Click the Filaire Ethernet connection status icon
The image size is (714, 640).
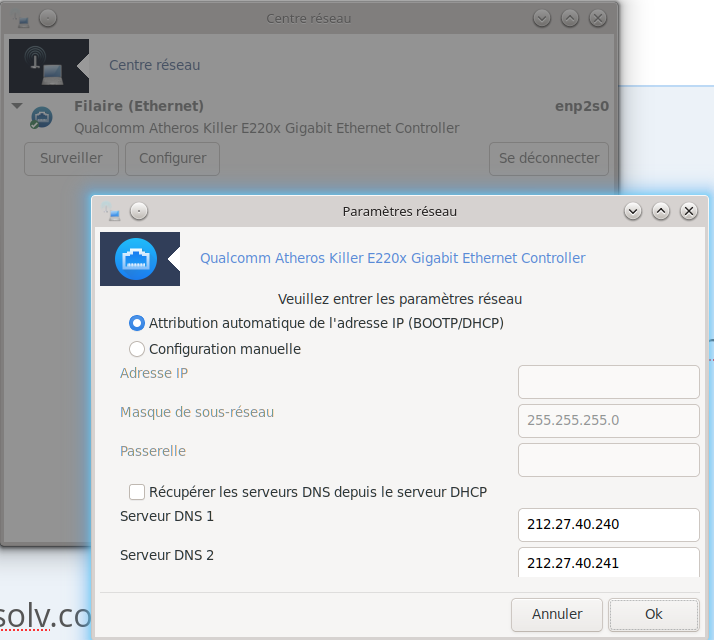coord(42,117)
